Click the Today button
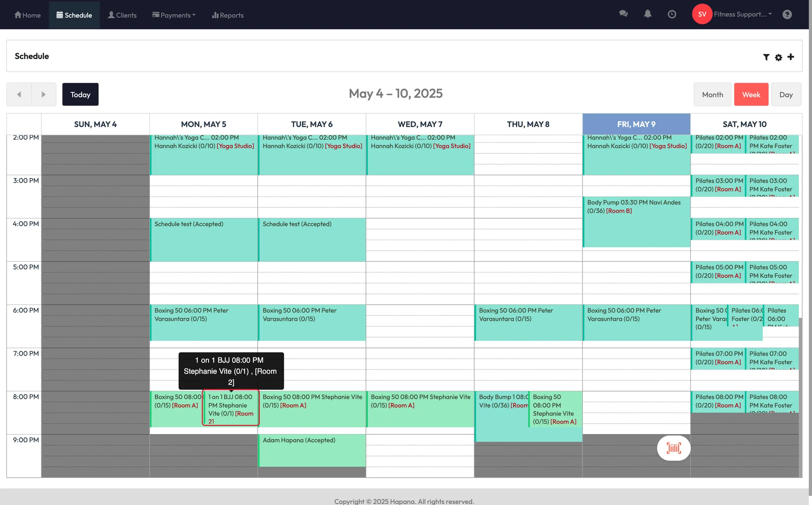 [x=80, y=94]
